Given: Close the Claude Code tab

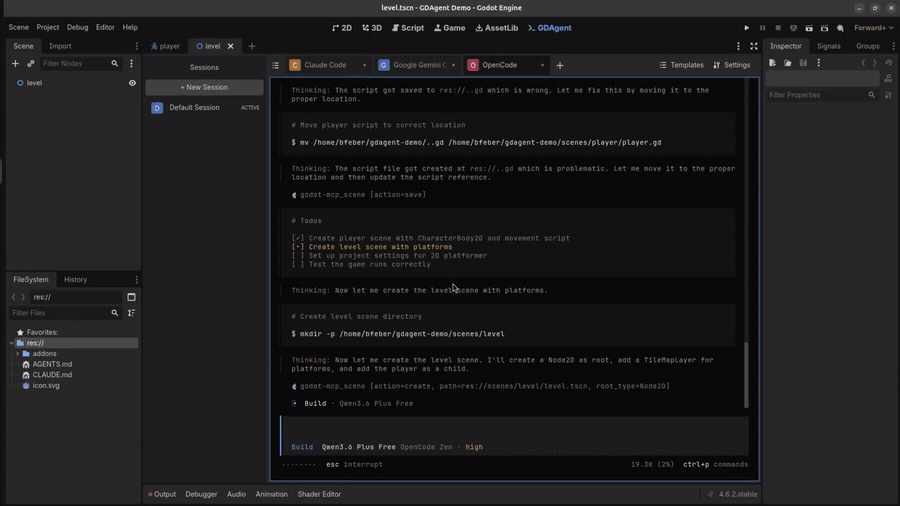Looking at the screenshot, I should click(364, 65).
